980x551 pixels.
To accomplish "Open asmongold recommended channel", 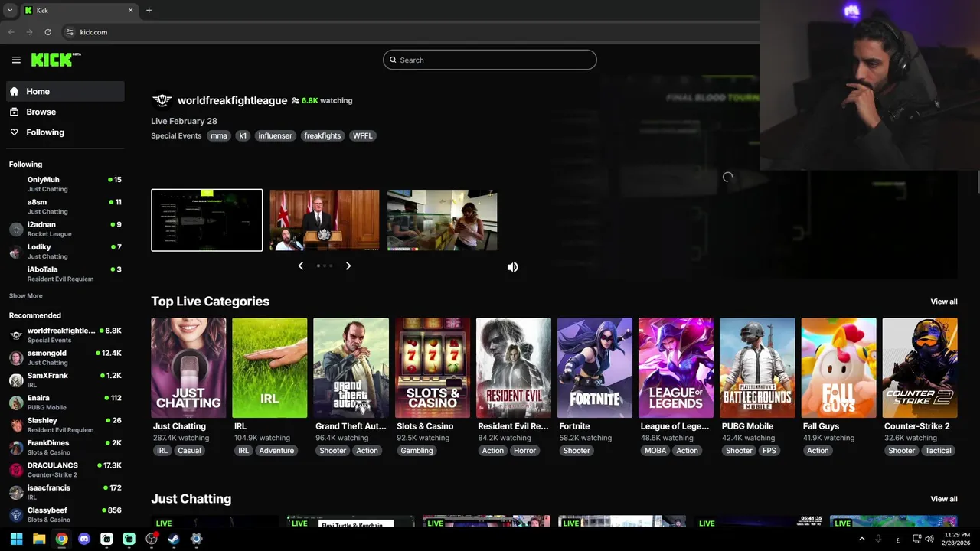I will [65, 357].
